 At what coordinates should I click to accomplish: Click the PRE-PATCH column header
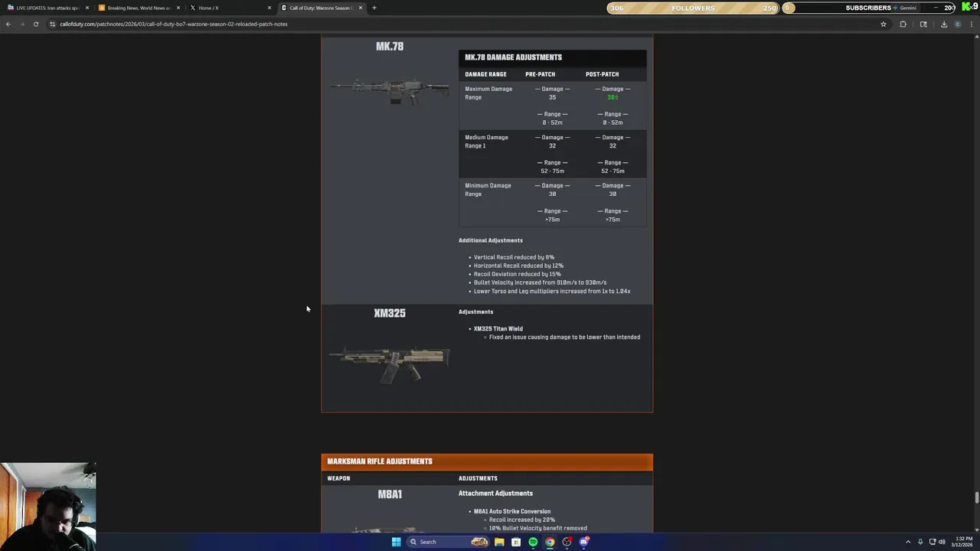tap(540, 74)
